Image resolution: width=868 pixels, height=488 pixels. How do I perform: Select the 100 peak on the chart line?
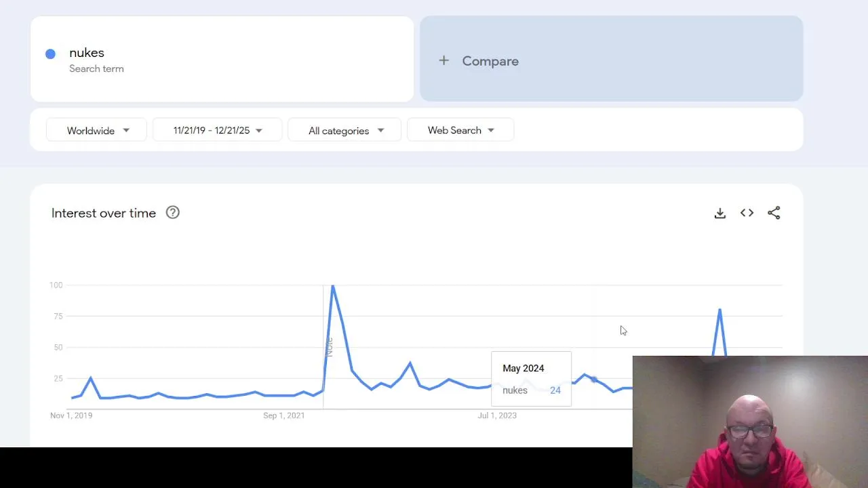(x=332, y=286)
